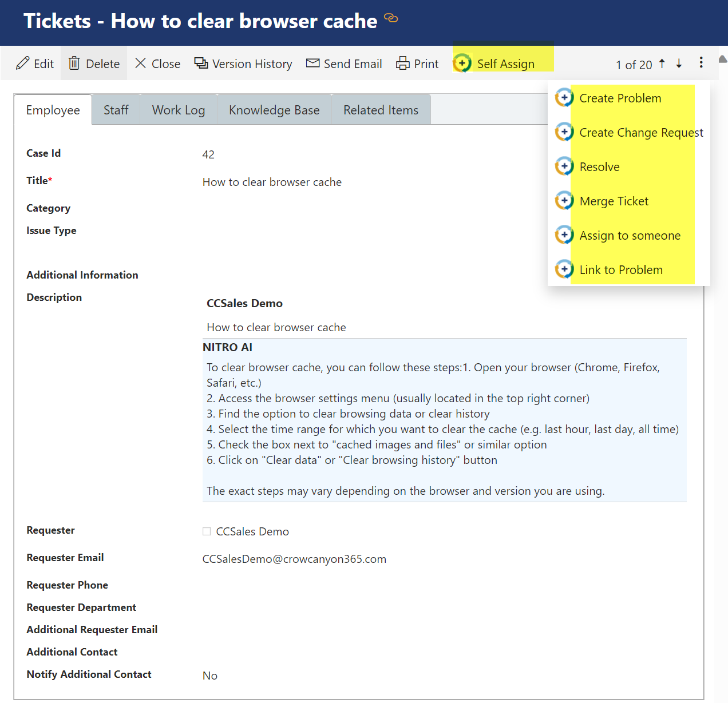Go to next ticket with down arrow
The height and width of the screenshot is (703, 728).
tap(679, 63)
